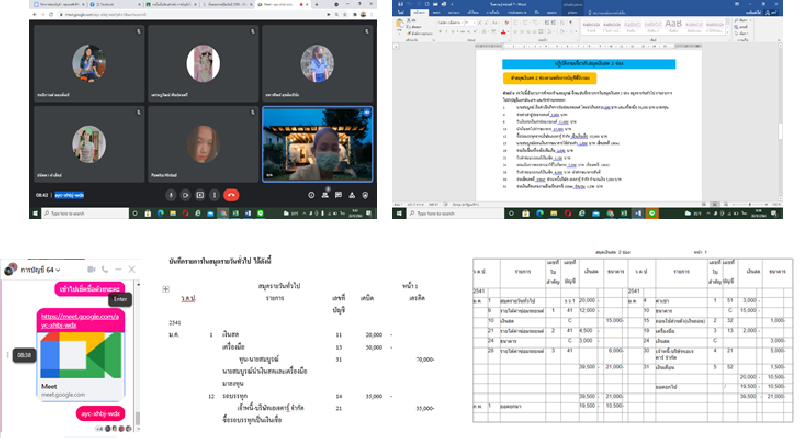Viewport: 800px width, 438px height.
Task: Open the meeting details info icon
Action: (x=311, y=194)
